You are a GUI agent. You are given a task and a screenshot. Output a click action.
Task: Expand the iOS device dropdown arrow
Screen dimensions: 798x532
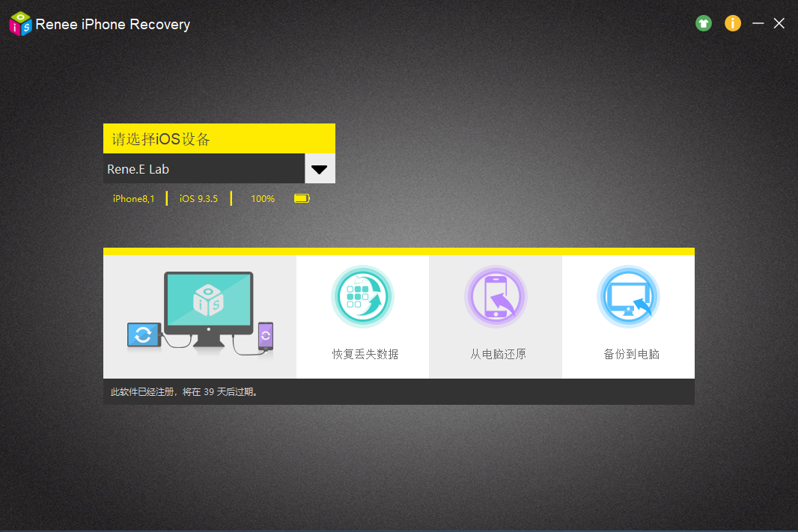[320, 169]
